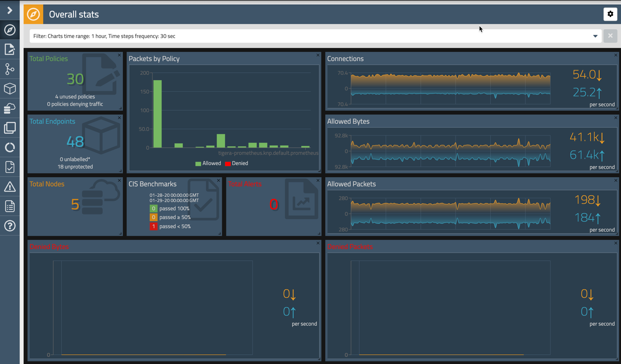Screen dimensions: 621x364
Task: Click the Total Endpoints title
Action: click(52, 121)
